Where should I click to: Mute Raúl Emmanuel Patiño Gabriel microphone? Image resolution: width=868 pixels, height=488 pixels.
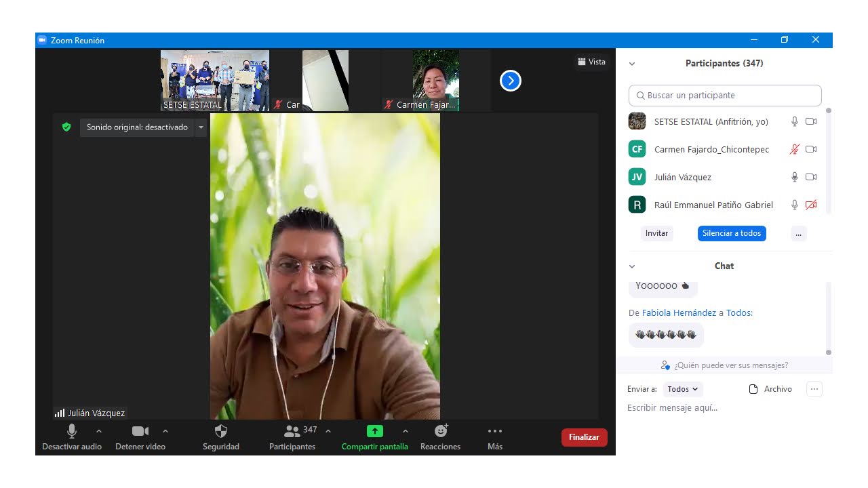[795, 205]
